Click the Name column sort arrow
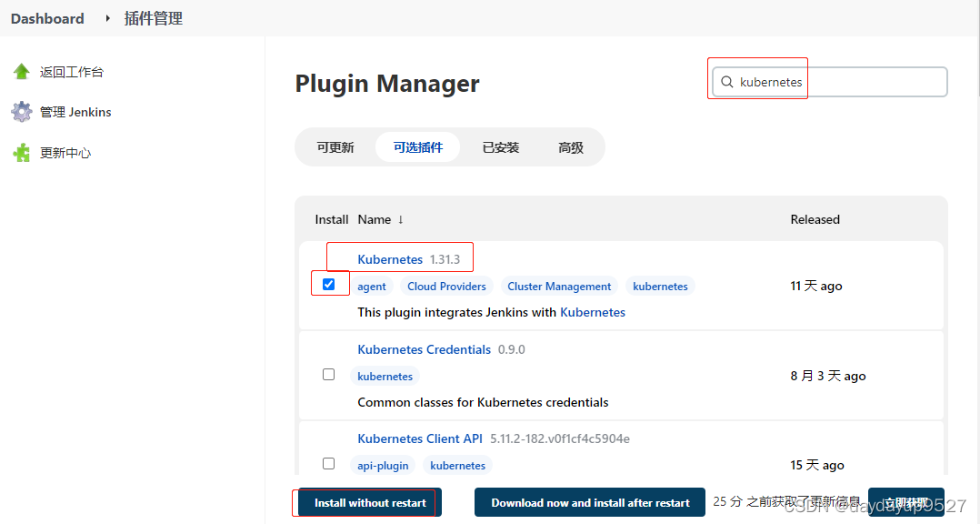Image resolution: width=980 pixels, height=524 pixels. pyautogui.click(x=401, y=219)
